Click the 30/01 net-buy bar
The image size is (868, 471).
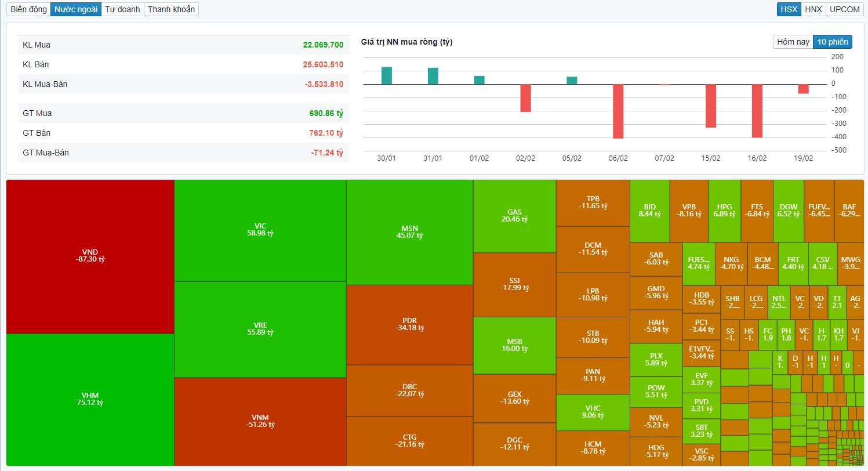(387, 75)
